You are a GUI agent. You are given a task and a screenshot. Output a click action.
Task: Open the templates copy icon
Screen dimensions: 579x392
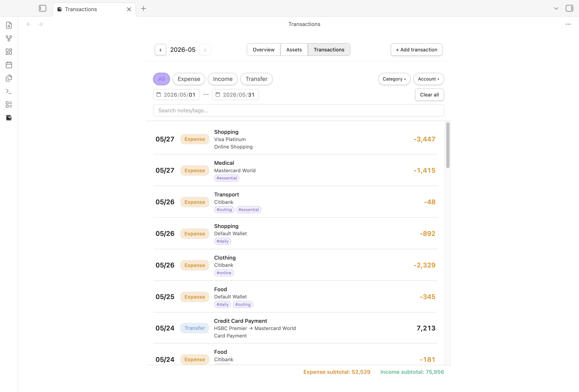coord(9,78)
